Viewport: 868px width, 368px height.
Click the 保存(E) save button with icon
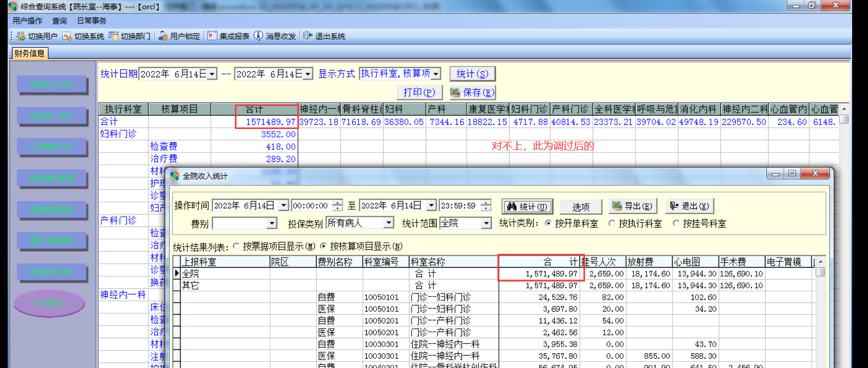472,92
